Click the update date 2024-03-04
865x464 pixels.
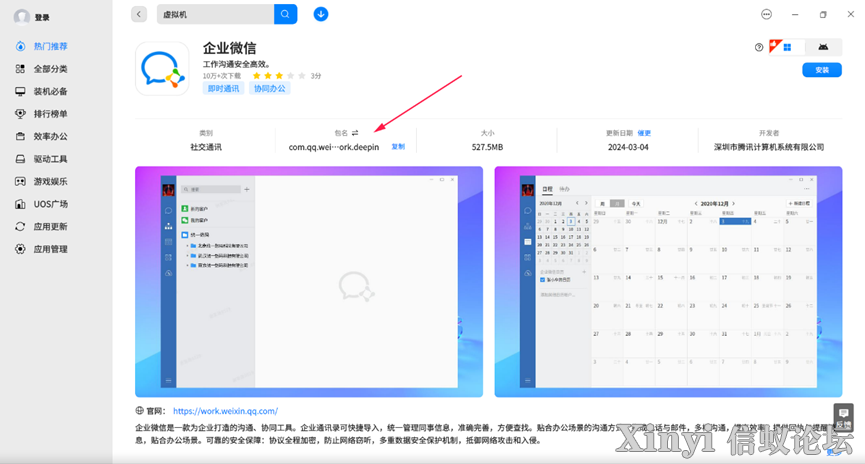[628, 147]
